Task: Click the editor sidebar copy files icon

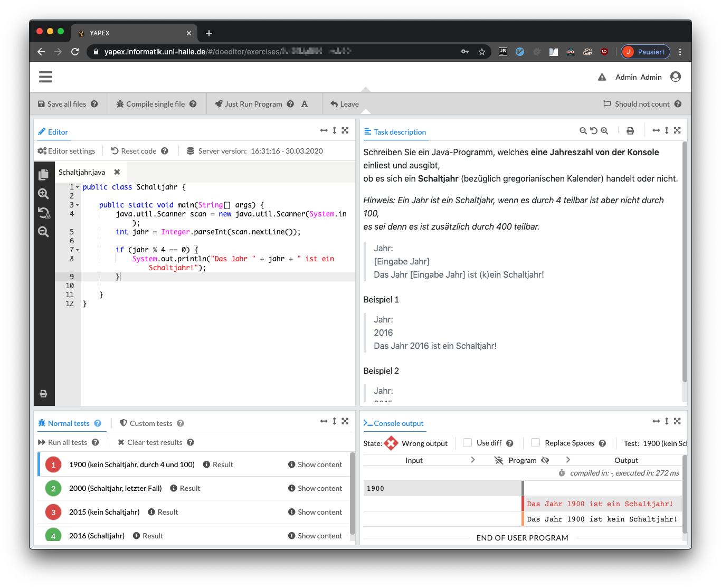Action: 44,174
